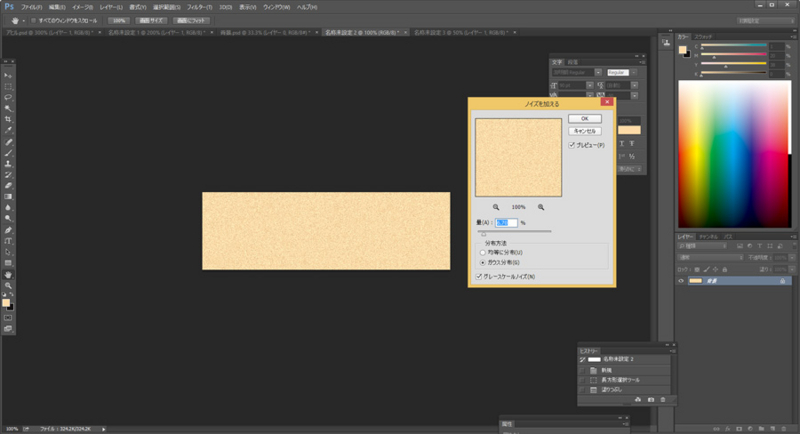The image size is (800, 434).
Task: Click OK in the noise dialog
Action: tap(585, 118)
